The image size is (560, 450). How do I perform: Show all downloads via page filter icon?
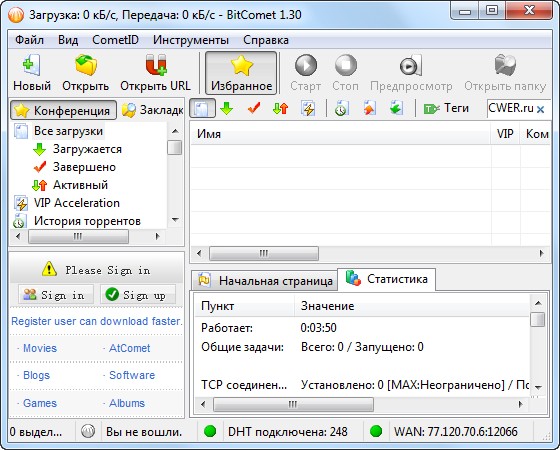202,108
